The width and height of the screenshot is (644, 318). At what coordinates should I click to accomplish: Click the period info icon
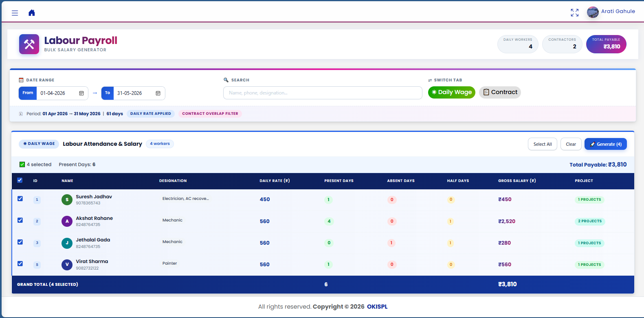point(21,114)
